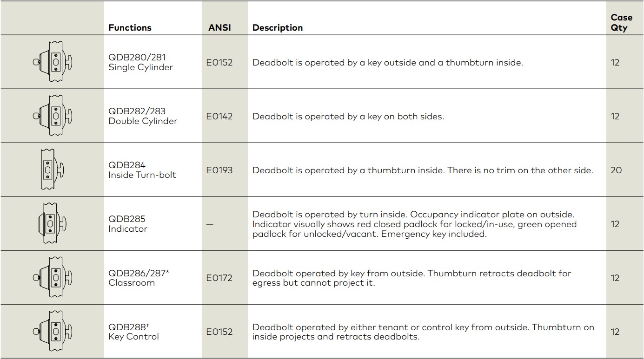Click the Description column header
Viewport: 644px width, 359px height.
[x=278, y=27]
